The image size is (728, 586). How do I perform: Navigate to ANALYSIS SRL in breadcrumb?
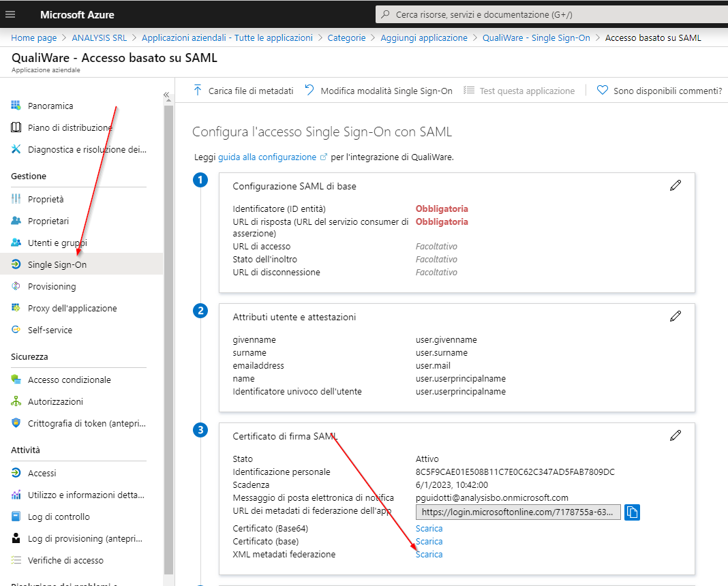(x=99, y=37)
